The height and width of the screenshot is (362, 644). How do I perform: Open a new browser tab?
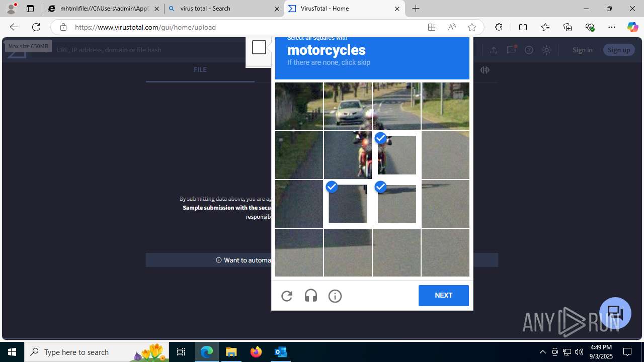[x=416, y=9]
